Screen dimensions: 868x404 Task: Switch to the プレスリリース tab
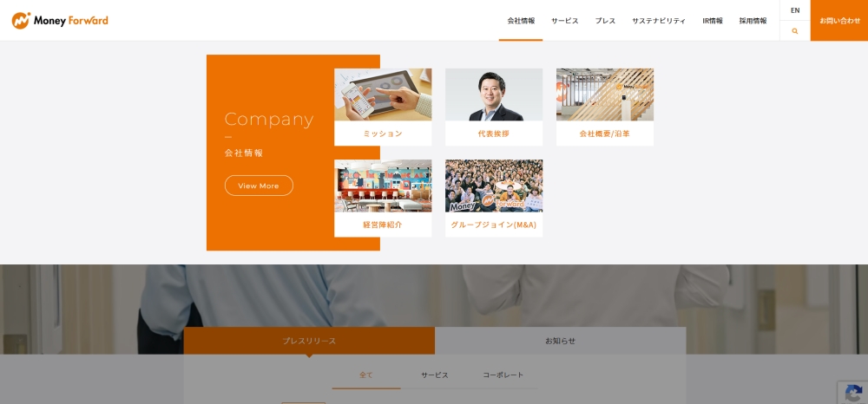pos(309,341)
